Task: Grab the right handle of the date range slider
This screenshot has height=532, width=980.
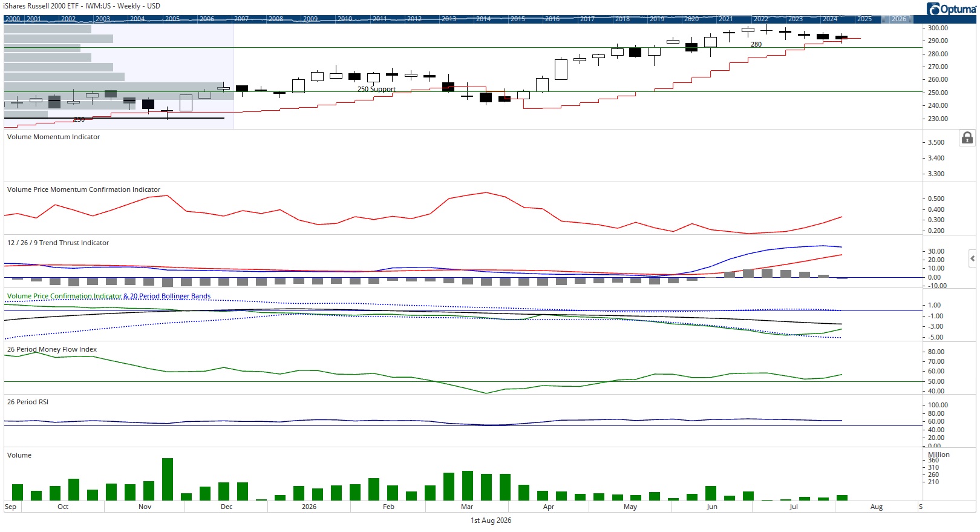Action: point(910,19)
